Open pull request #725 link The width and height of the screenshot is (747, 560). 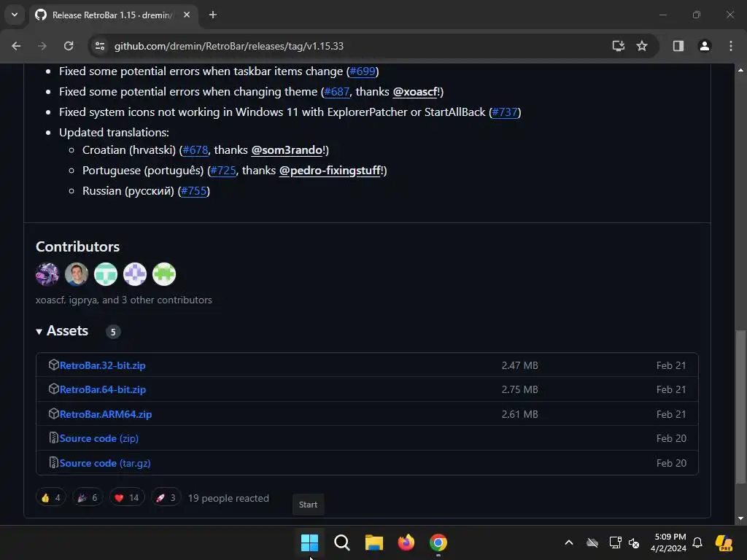223,171
